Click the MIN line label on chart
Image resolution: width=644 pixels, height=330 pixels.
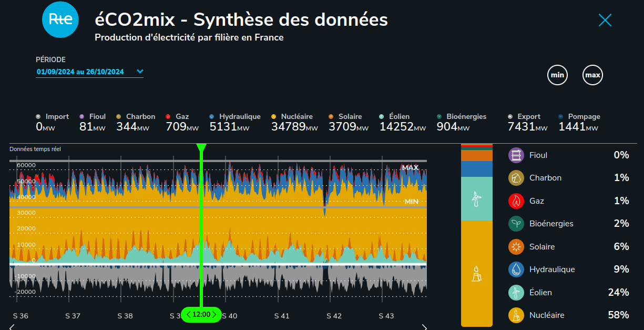pyautogui.click(x=412, y=202)
